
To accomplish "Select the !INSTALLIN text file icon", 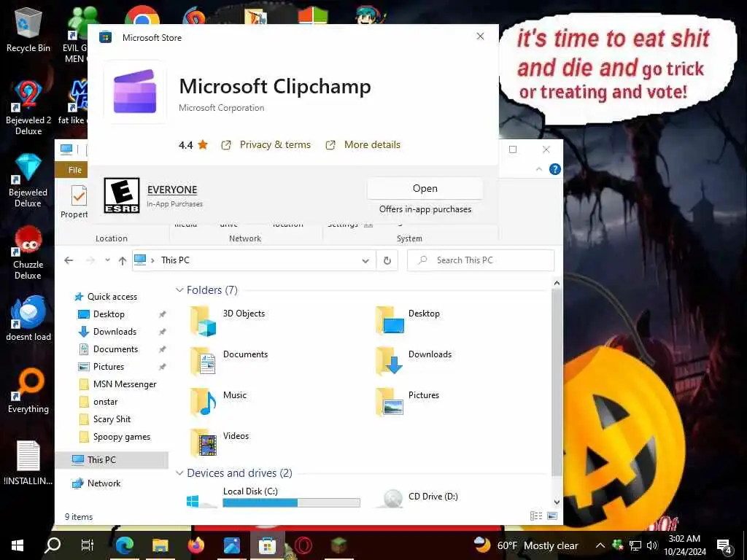I will pyautogui.click(x=28, y=463).
